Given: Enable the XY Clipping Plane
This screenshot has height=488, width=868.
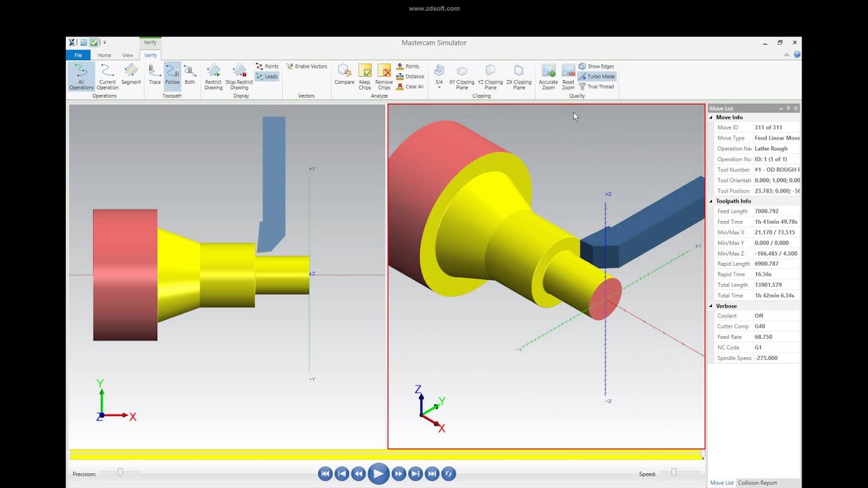Looking at the screenshot, I should coord(462,77).
